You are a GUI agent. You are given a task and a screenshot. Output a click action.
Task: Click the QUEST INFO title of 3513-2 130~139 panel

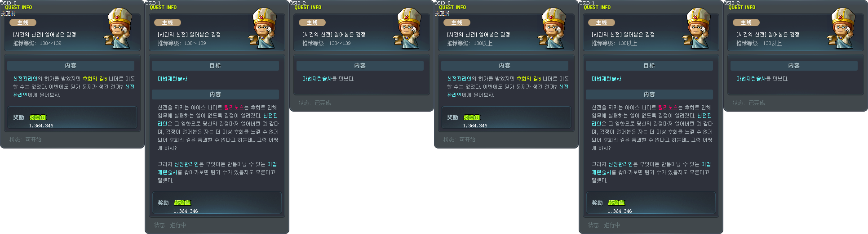point(308,7)
